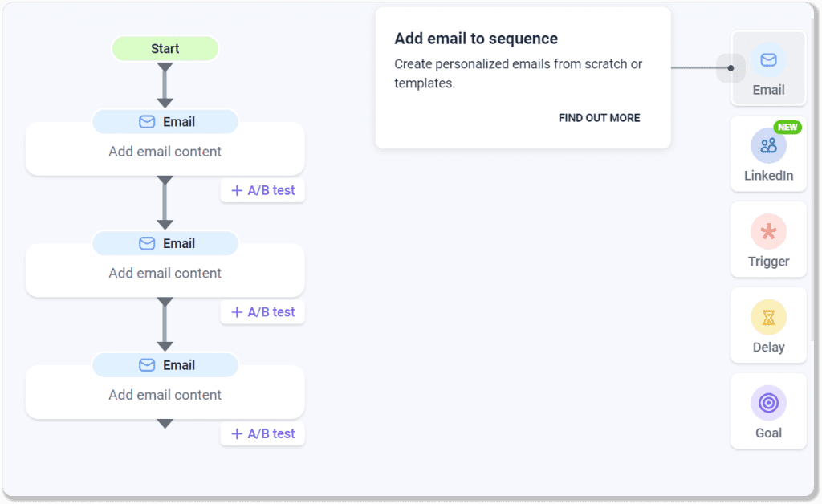The height and width of the screenshot is (504, 822).
Task: Open the FIND OUT MORE link
Action: pyautogui.click(x=599, y=117)
